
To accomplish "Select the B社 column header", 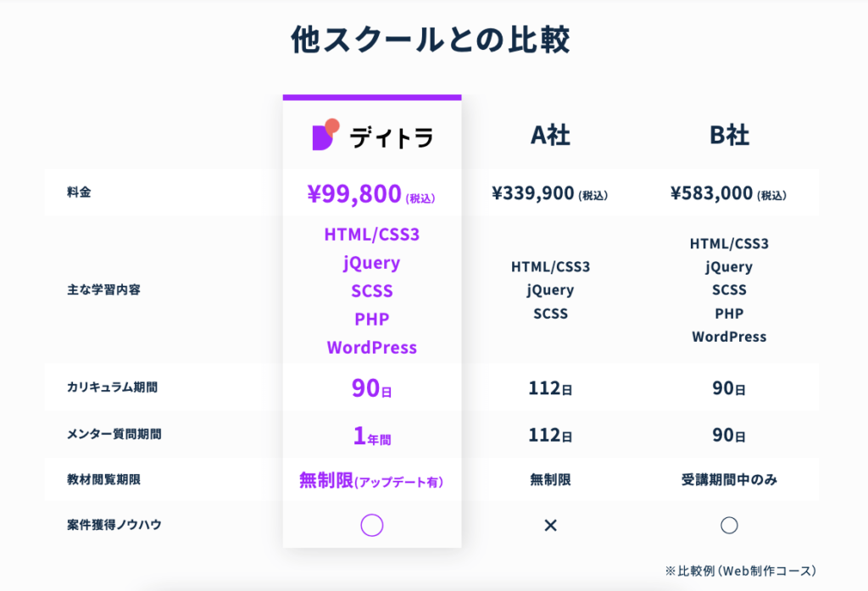I will (x=729, y=135).
